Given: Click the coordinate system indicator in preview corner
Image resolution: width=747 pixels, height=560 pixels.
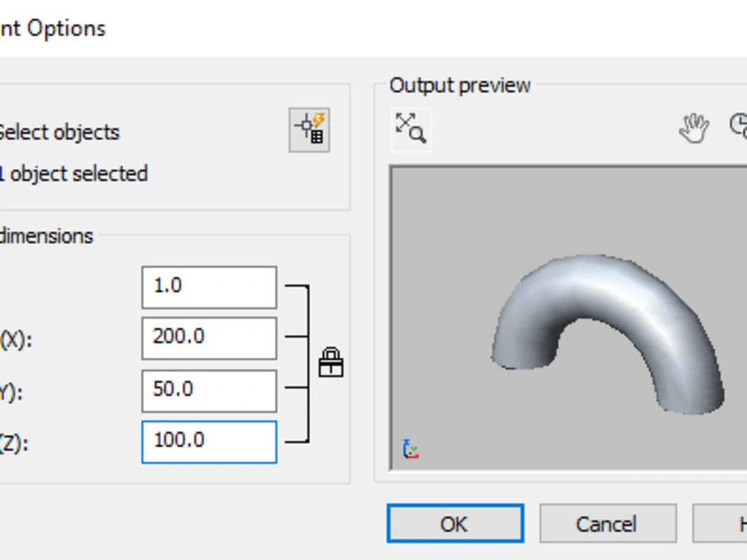Looking at the screenshot, I should (x=409, y=448).
